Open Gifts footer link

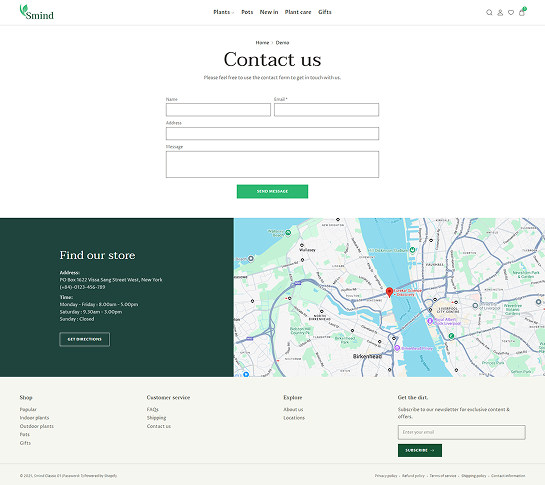25,443
